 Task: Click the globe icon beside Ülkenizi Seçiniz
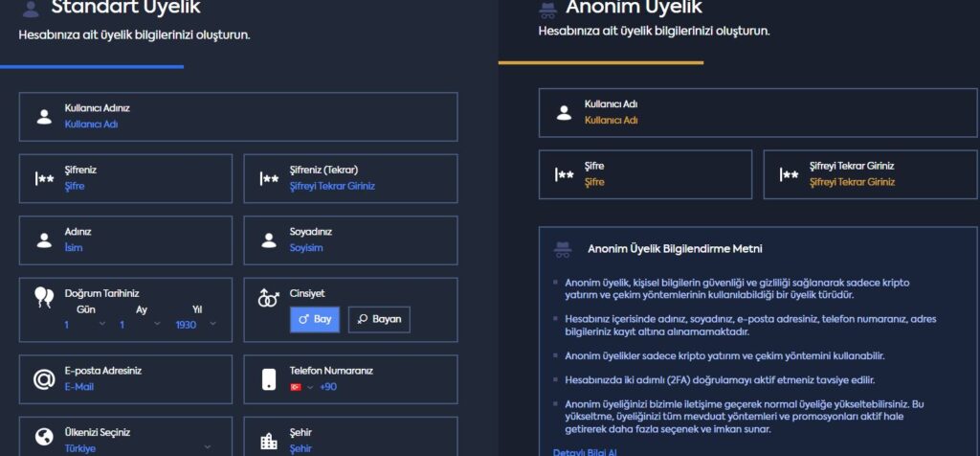[43, 439]
